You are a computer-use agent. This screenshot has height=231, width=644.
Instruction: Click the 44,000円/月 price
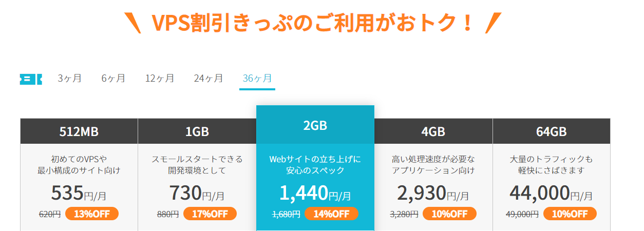tap(552, 193)
